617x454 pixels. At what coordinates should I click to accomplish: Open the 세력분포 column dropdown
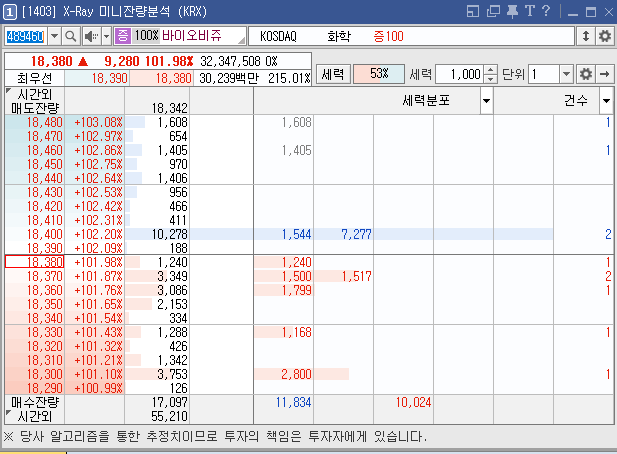(486, 101)
